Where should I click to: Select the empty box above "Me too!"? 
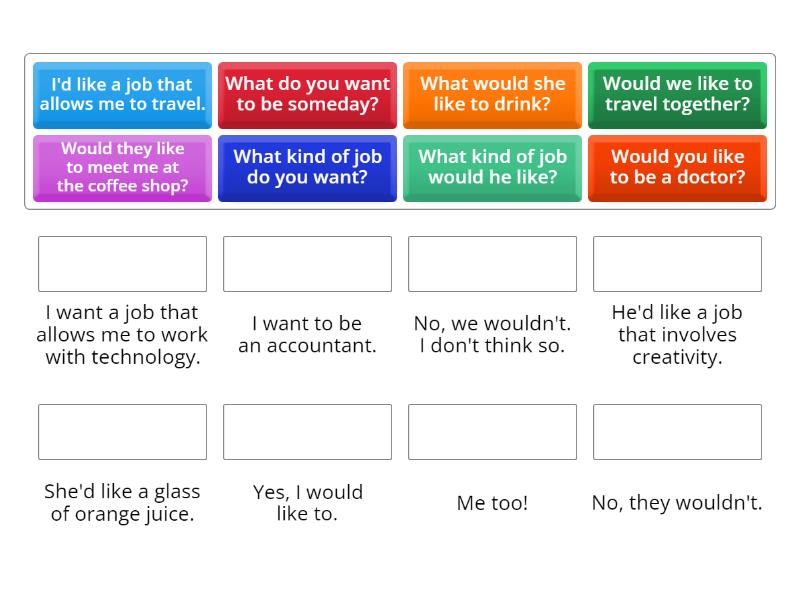pyautogui.click(x=492, y=432)
